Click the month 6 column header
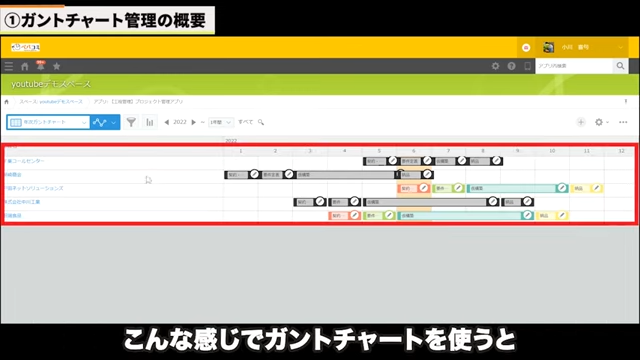 coord(413,151)
